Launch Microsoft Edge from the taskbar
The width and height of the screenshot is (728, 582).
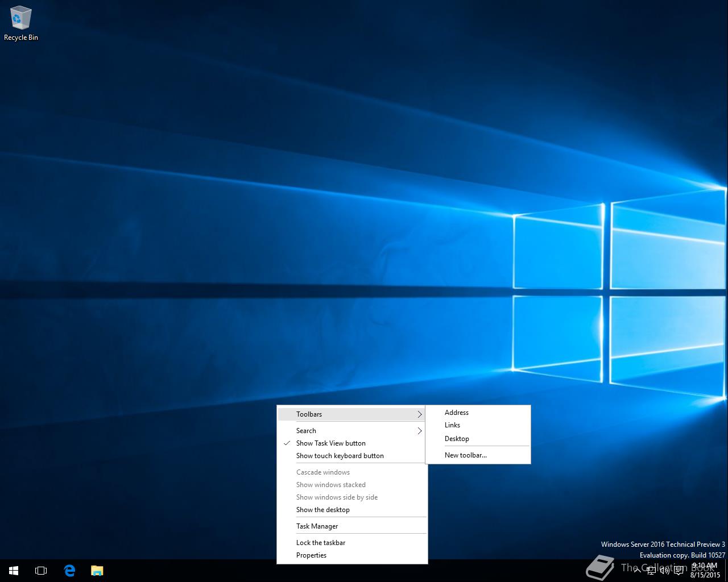(69, 571)
